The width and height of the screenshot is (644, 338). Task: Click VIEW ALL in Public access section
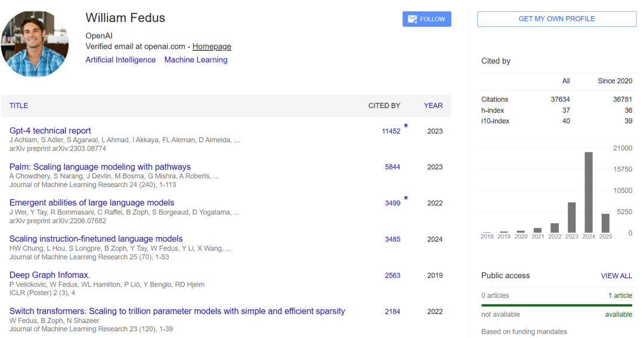click(616, 276)
